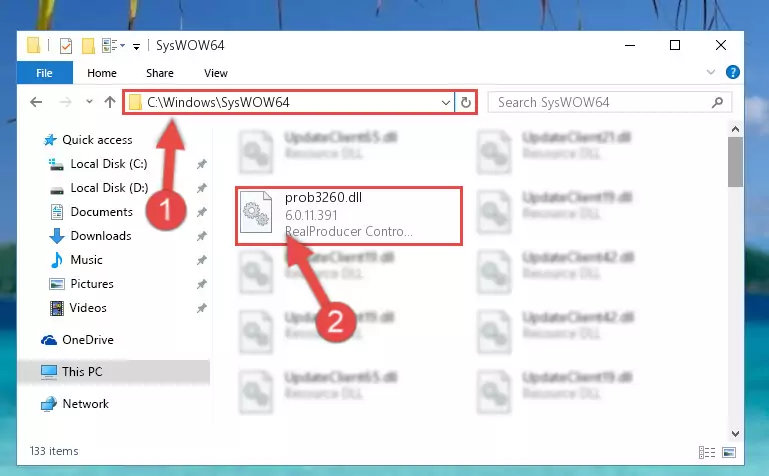Click the pin icon beside Downloads
The image size is (769, 476).
coord(202,236)
